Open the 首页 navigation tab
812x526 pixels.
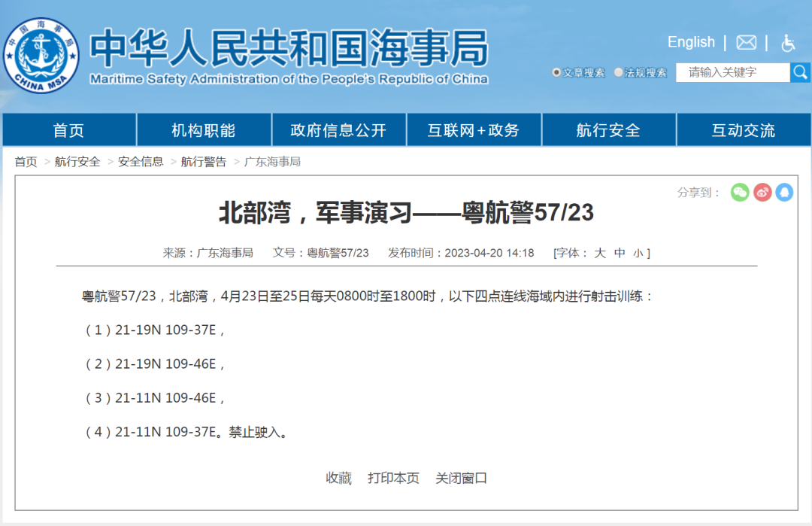click(69, 130)
